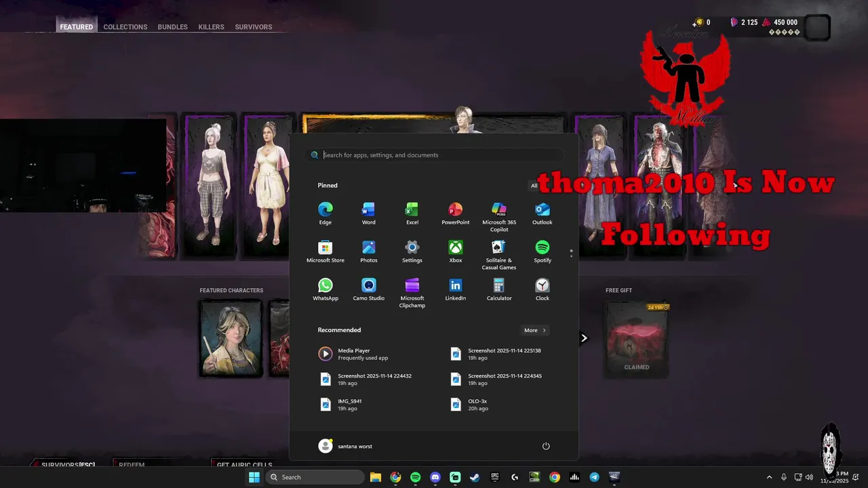868x488 pixels.
Task: Select the bloody killer outfit card
Action: click(x=660, y=186)
